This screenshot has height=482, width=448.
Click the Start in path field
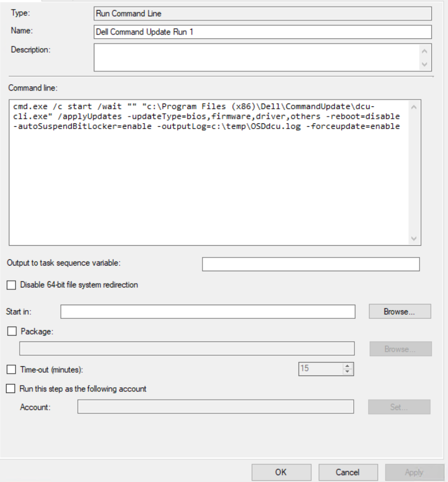(x=208, y=312)
